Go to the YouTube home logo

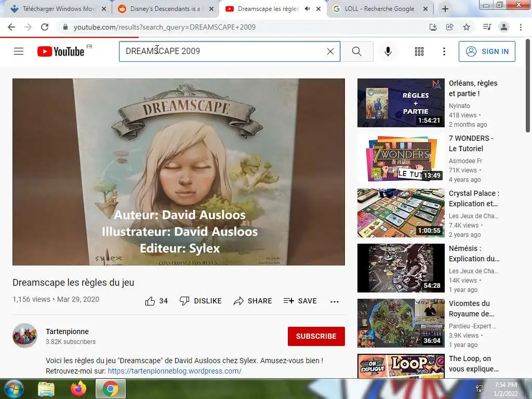pyautogui.click(x=61, y=51)
